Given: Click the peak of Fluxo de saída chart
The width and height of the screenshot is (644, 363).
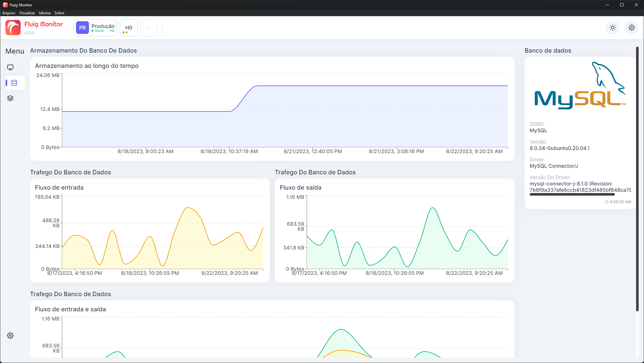Looking at the screenshot, I should [432, 208].
